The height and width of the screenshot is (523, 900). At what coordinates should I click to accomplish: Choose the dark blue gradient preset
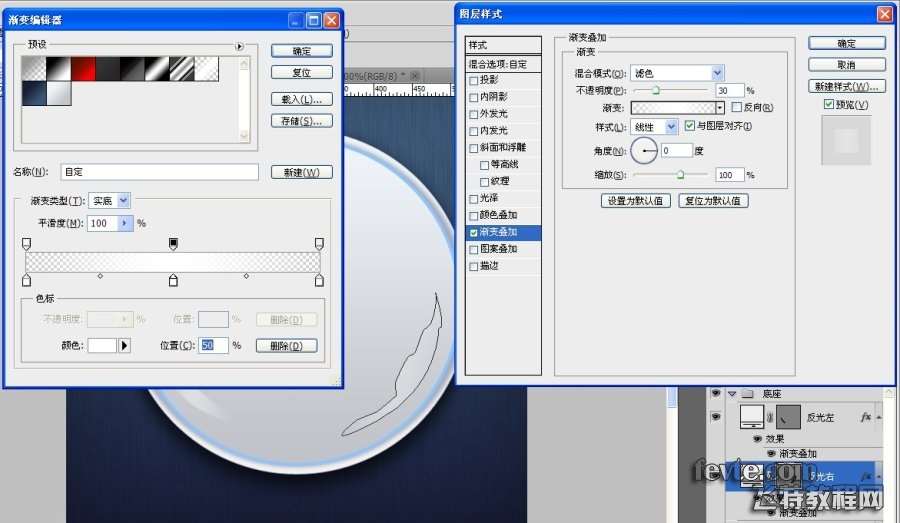pyautogui.click(x=34, y=93)
